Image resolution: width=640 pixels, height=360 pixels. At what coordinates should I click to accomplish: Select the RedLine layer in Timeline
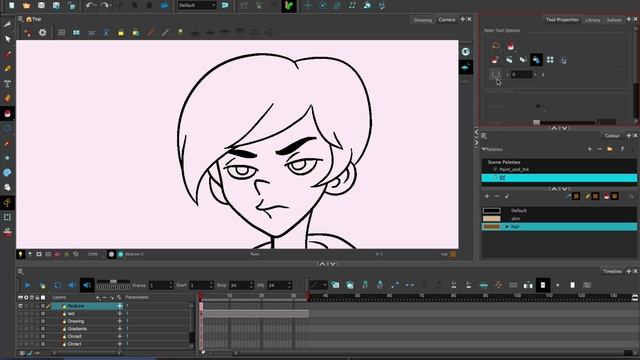85,306
